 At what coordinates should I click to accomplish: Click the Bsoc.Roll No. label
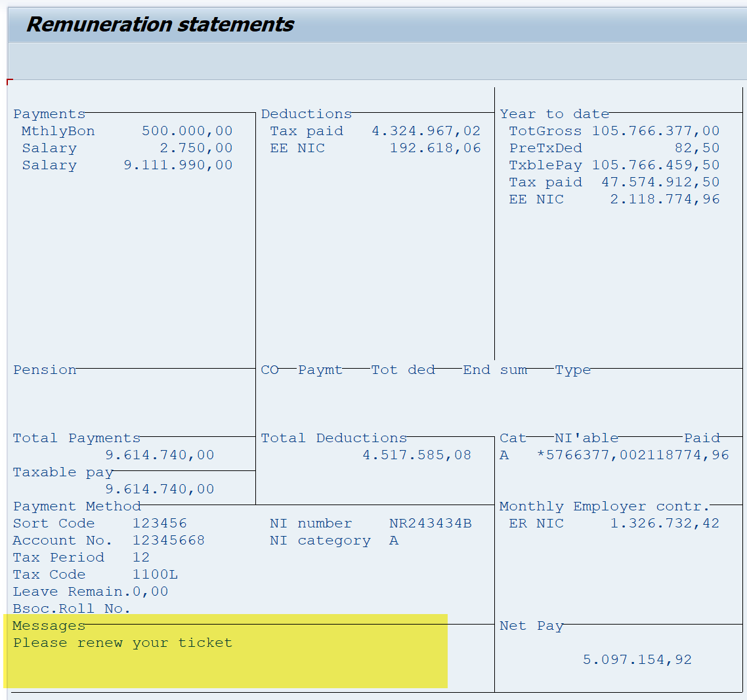pos(72,609)
